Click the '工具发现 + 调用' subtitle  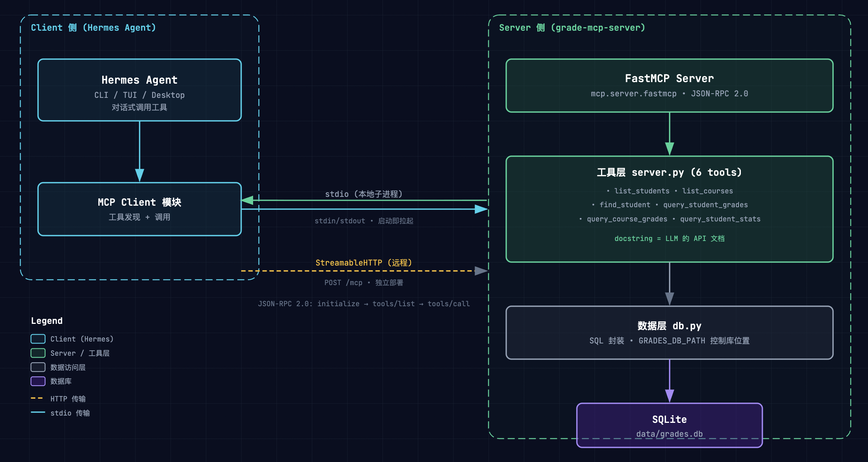pyautogui.click(x=139, y=217)
